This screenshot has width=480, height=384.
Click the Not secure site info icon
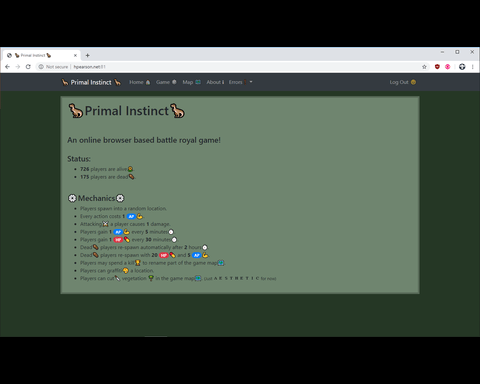click(41, 67)
